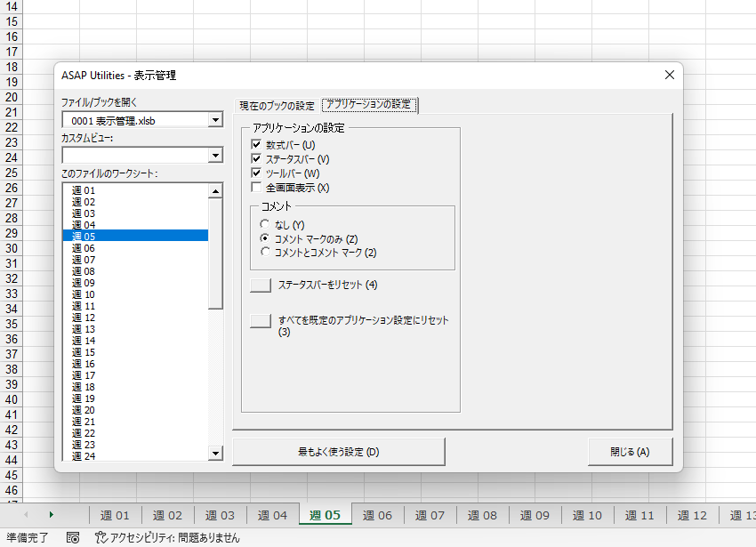Click the worksheet list scroll up arrow
The width and height of the screenshot is (756, 547).
click(215, 191)
